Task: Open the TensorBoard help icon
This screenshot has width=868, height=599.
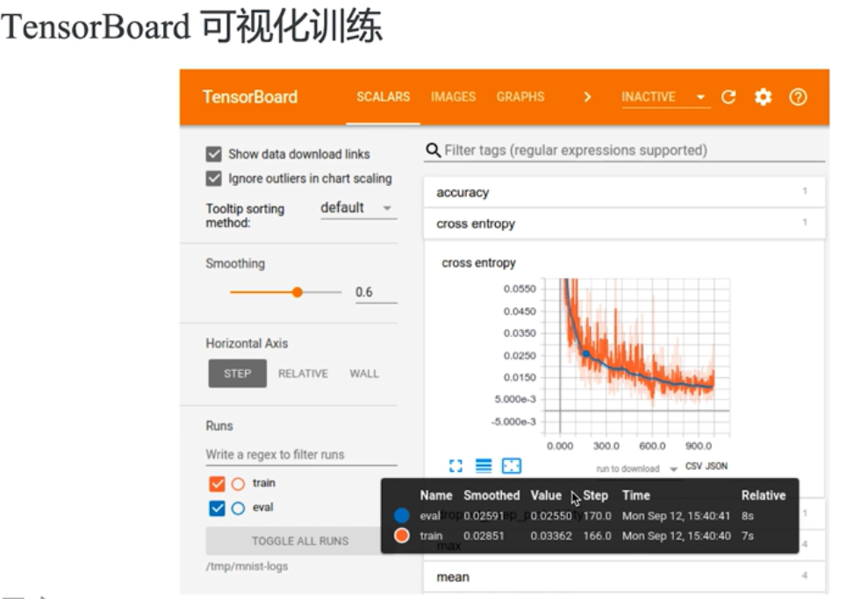Action: (798, 96)
